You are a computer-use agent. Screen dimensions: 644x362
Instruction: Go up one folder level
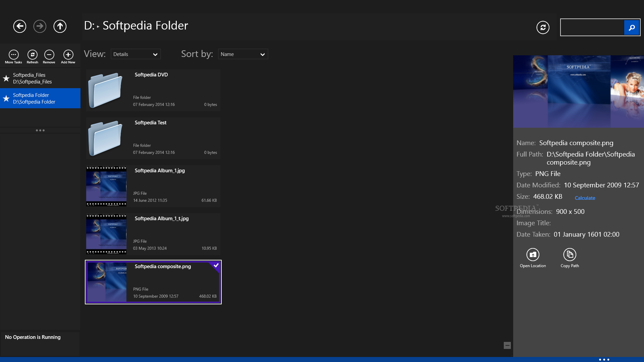point(60,26)
